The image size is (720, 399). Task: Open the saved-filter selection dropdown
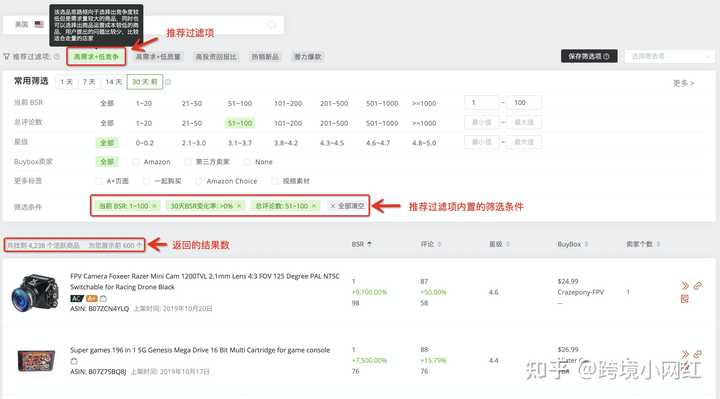pyautogui.click(x=669, y=56)
